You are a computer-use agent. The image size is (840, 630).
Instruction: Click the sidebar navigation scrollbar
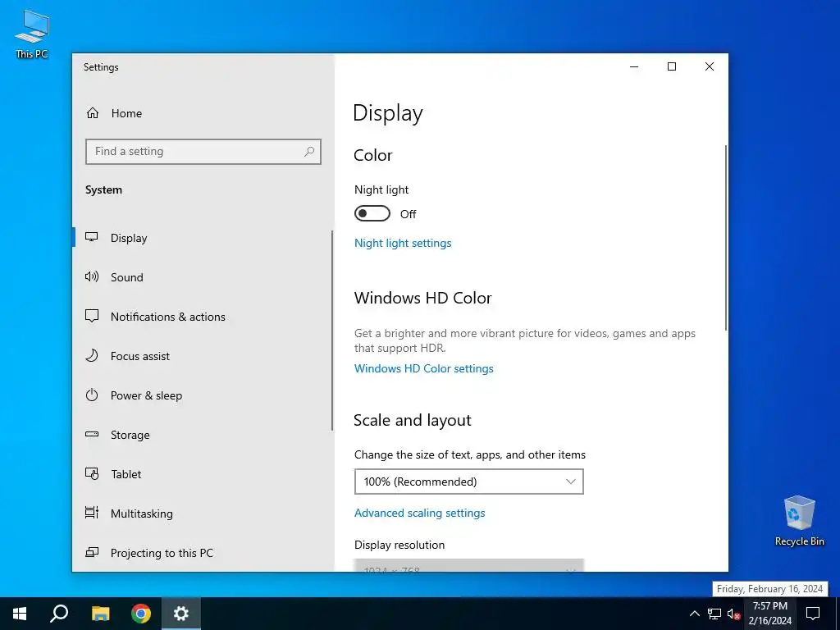tap(332, 331)
